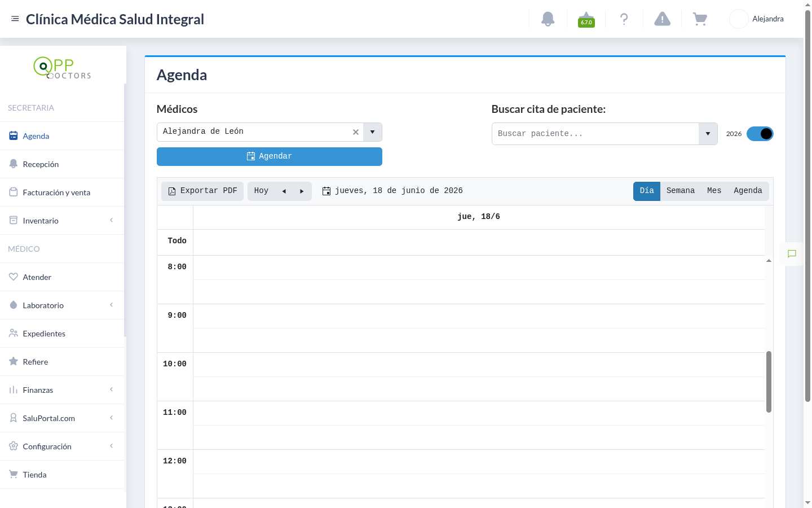Expand the Laboratorio submenu chevron

111,305
